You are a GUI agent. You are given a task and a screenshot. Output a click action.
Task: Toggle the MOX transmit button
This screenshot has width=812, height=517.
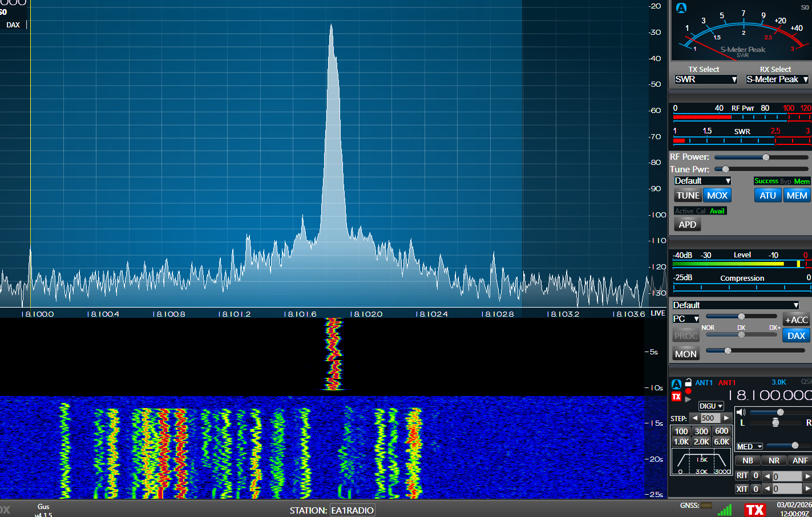717,195
